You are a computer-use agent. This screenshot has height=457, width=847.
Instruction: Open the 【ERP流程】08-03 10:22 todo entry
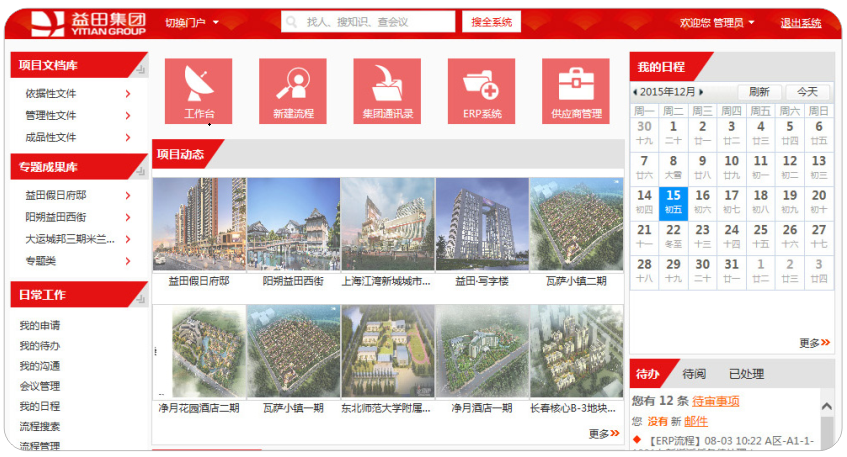[x=725, y=441]
